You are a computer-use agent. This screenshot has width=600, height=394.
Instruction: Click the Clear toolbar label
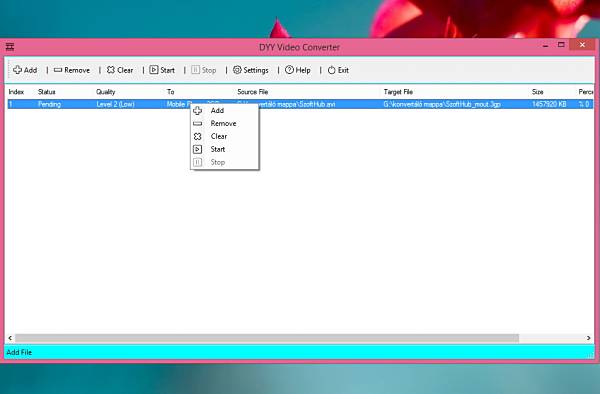(125, 70)
